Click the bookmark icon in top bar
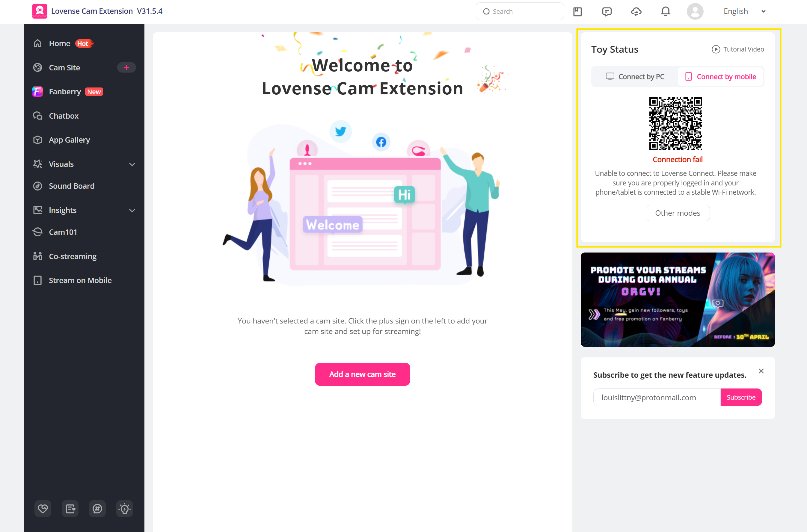 (577, 12)
